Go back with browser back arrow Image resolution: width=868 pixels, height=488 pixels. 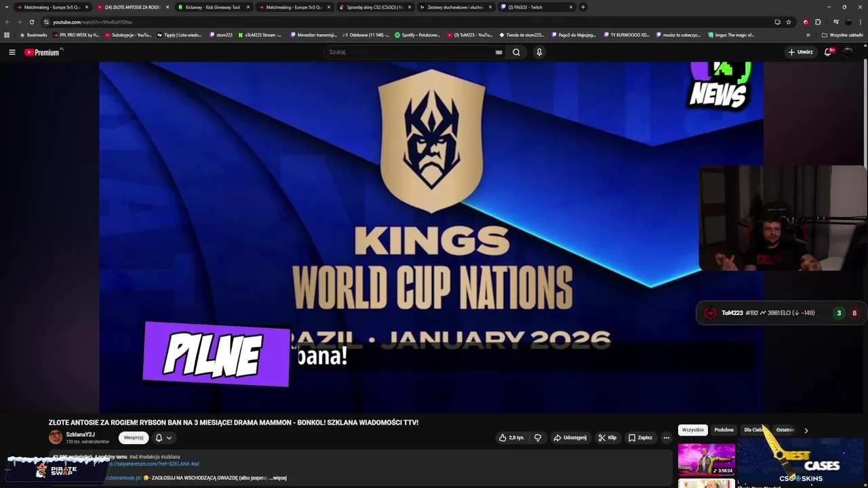point(7,22)
